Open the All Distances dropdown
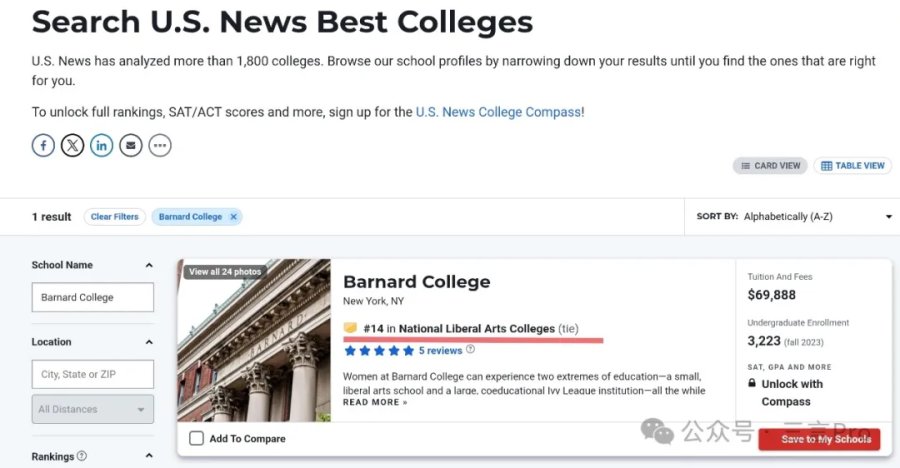 (x=92, y=409)
